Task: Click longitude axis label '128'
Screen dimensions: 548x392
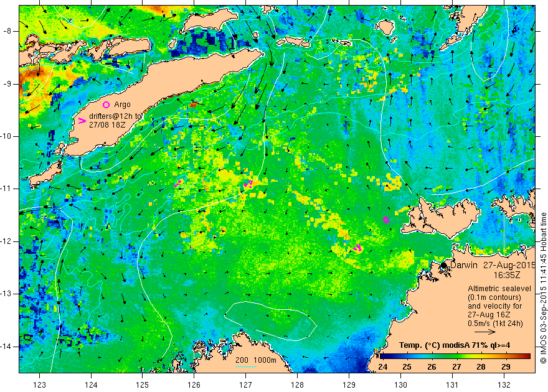Action: (298, 385)
